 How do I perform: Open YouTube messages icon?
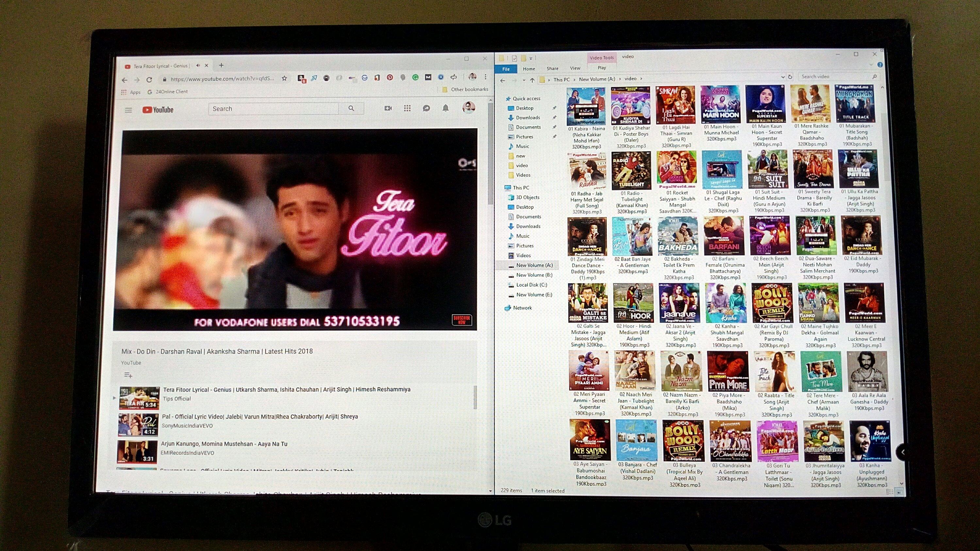(x=426, y=108)
